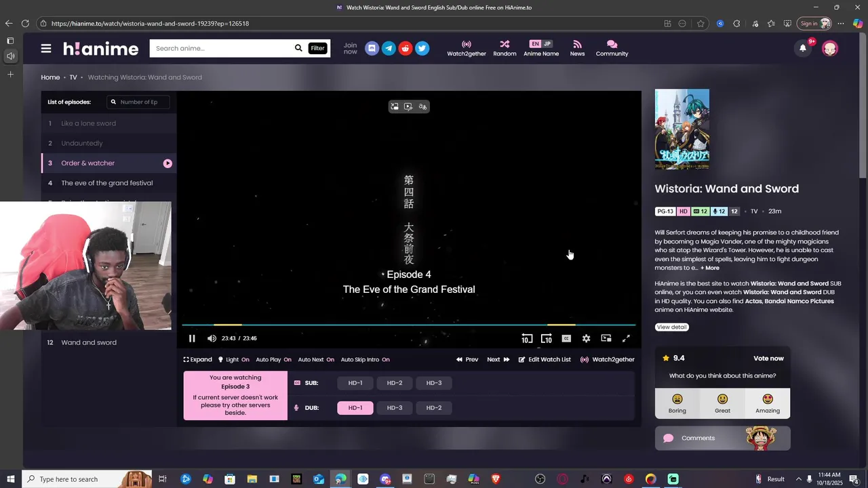Toggle Auto Skip Intro setting
The image size is (868, 488).
click(365, 360)
